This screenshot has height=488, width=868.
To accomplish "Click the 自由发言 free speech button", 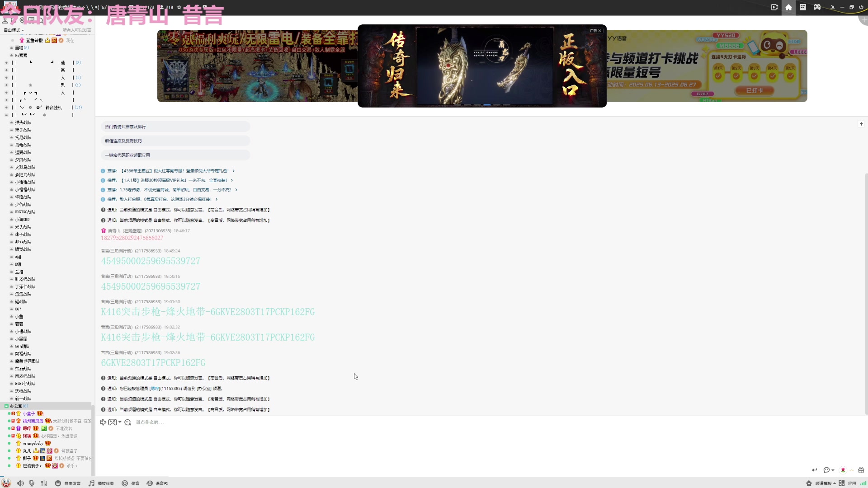I will pos(68,483).
